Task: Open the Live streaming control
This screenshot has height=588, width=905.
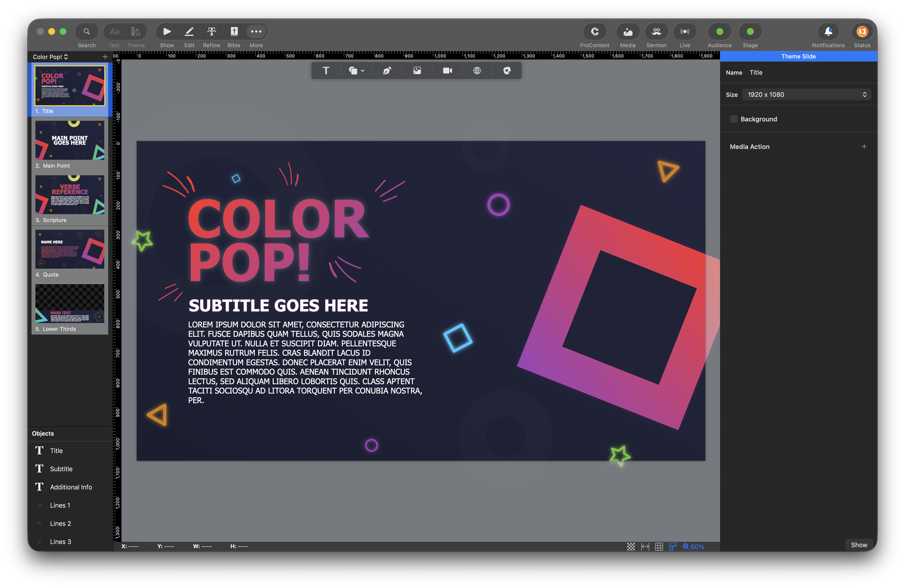Action: point(684,32)
